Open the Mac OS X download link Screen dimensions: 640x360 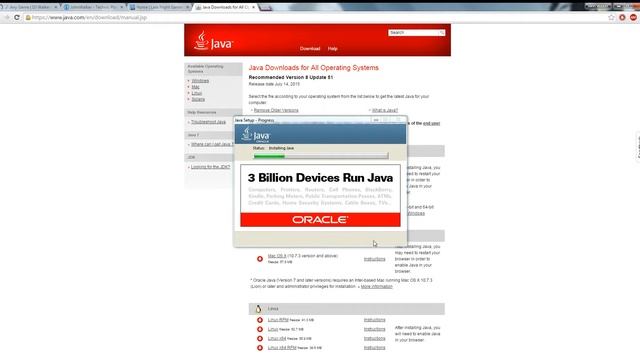[277, 256]
